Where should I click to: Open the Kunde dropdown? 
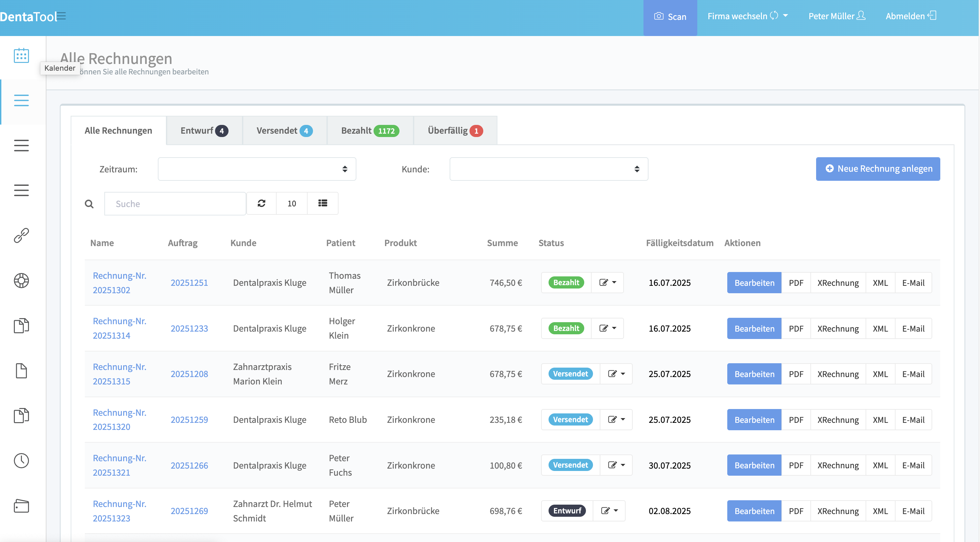(549, 169)
